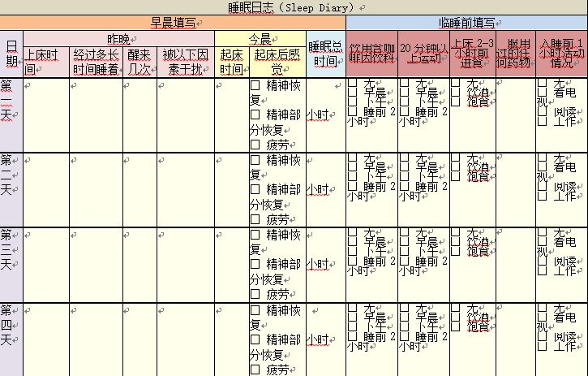Click 小时 text in 第三天 睡眠总时间 cell
The height and width of the screenshot is (376, 588).
pos(318,265)
